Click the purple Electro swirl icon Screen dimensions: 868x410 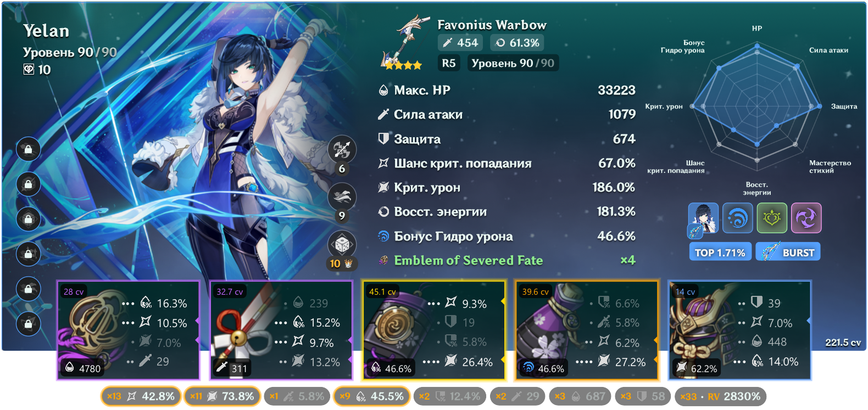coord(806,218)
